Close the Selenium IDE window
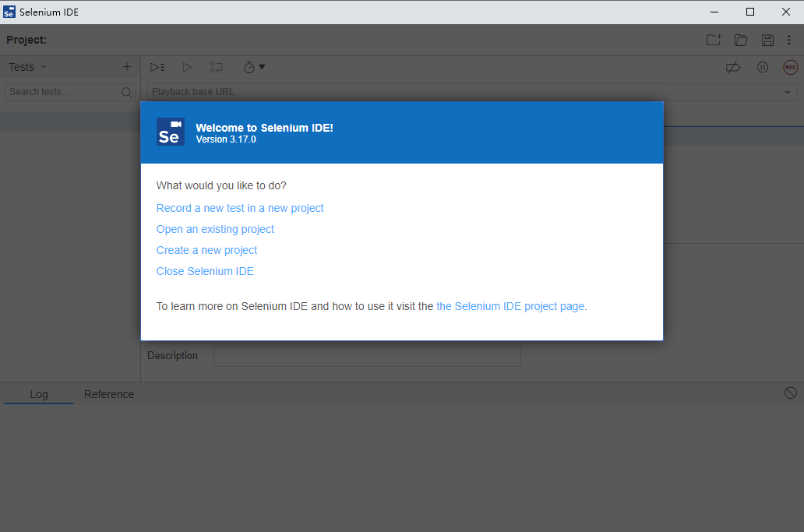This screenshot has height=532, width=804. point(786,12)
